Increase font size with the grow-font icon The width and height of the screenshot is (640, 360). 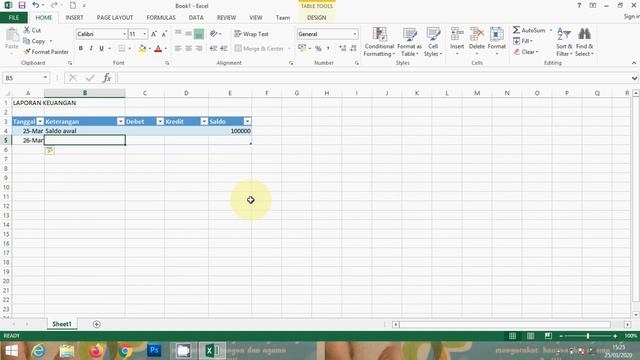pyautogui.click(x=154, y=34)
